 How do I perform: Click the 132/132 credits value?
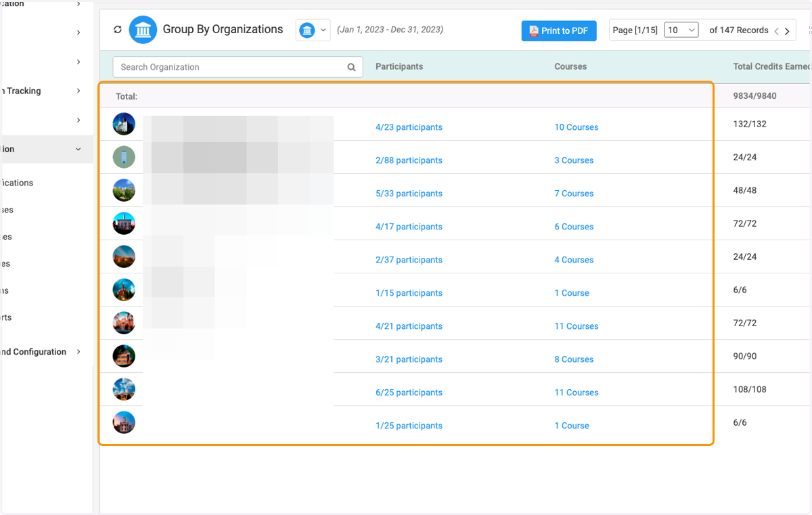coord(750,124)
